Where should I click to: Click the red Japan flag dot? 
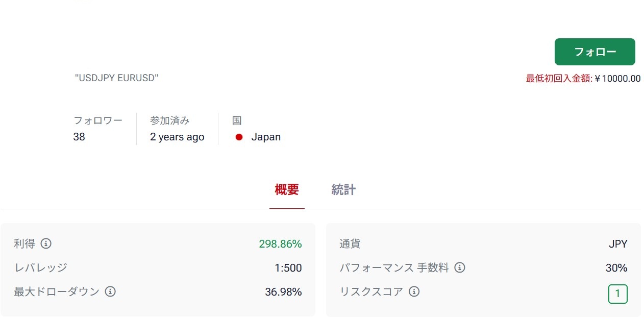pos(239,137)
